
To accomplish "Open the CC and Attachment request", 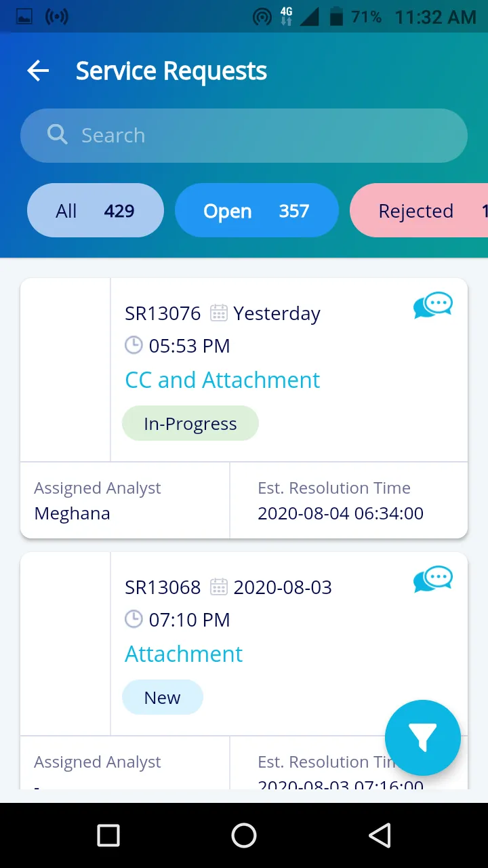I will click(222, 380).
